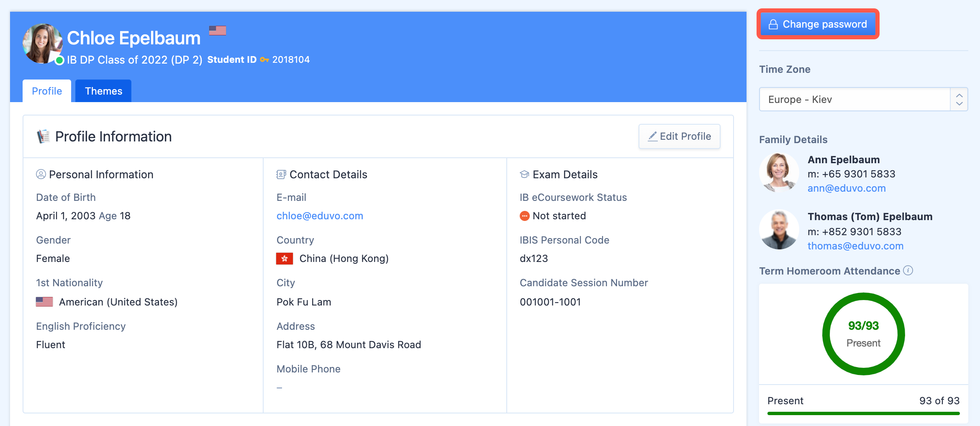Screen dimensions: 980x426
Task: Open the chloe@eduvo.com email link
Action: (x=320, y=216)
